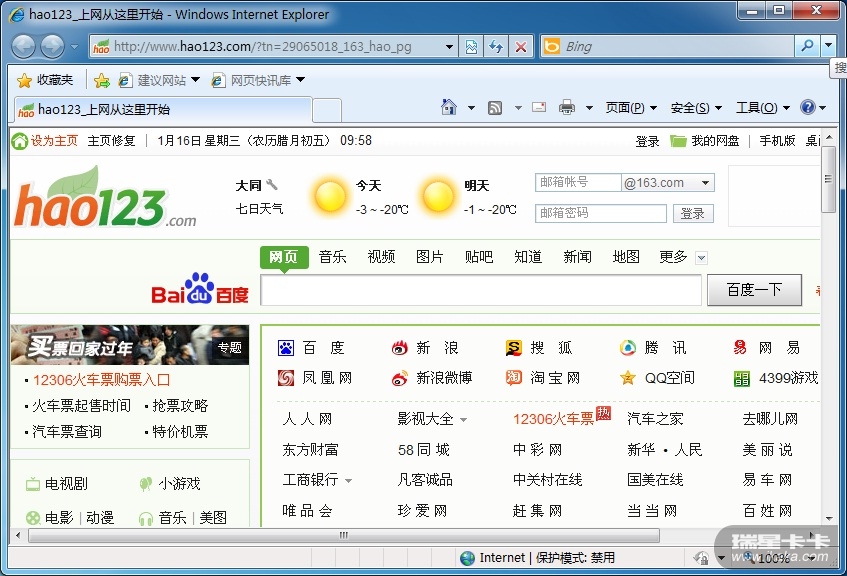Open the QQ空间 site link
The image size is (847, 576).
point(657,378)
